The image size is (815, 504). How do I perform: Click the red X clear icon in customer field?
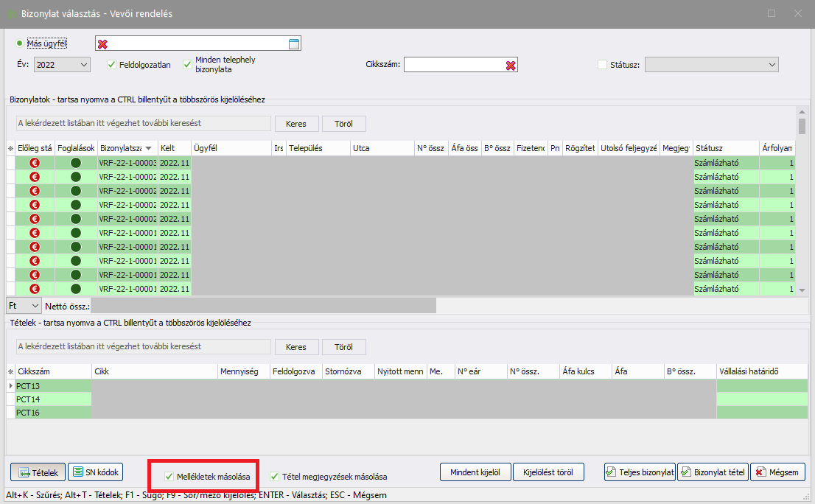pos(103,44)
